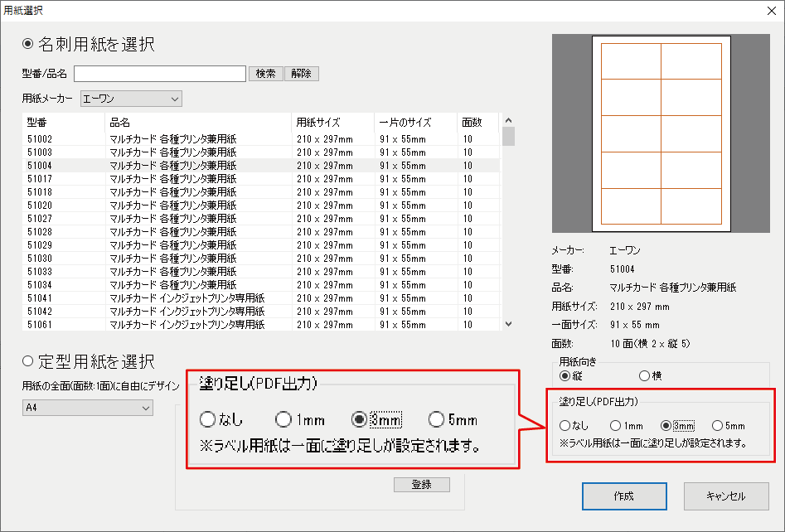This screenshot has width=785, height=532.
Task: Sort by the 一片のサイズ column header
Action: [416, 122]
